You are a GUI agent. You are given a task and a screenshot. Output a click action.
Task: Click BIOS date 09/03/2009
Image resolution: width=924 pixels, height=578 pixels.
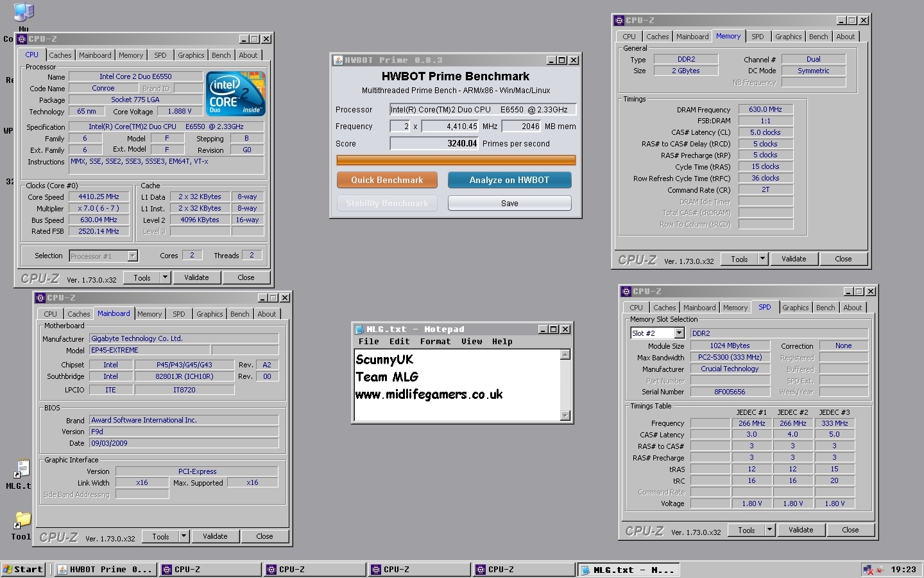[x=184, y=443]
